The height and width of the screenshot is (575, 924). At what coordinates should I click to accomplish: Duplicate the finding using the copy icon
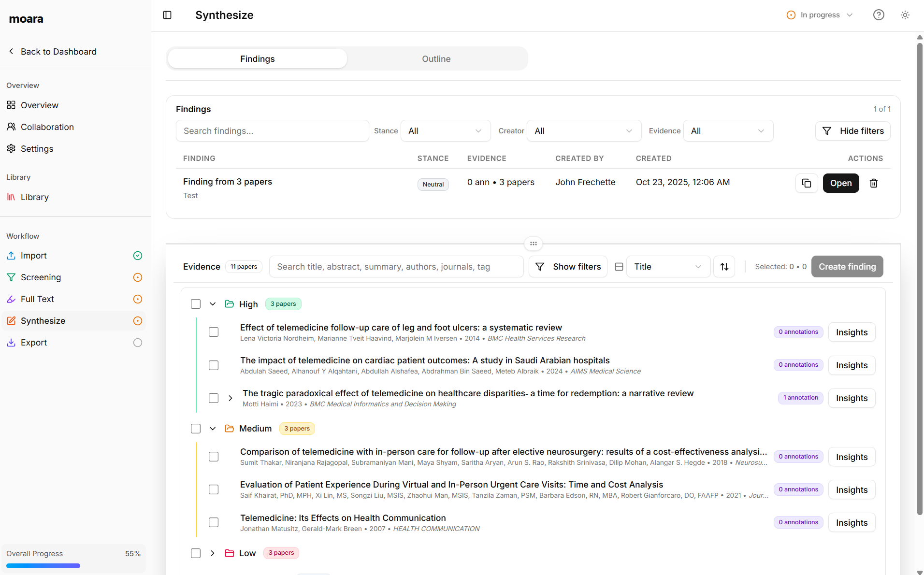pyautogui.click(x=806, y=183)
